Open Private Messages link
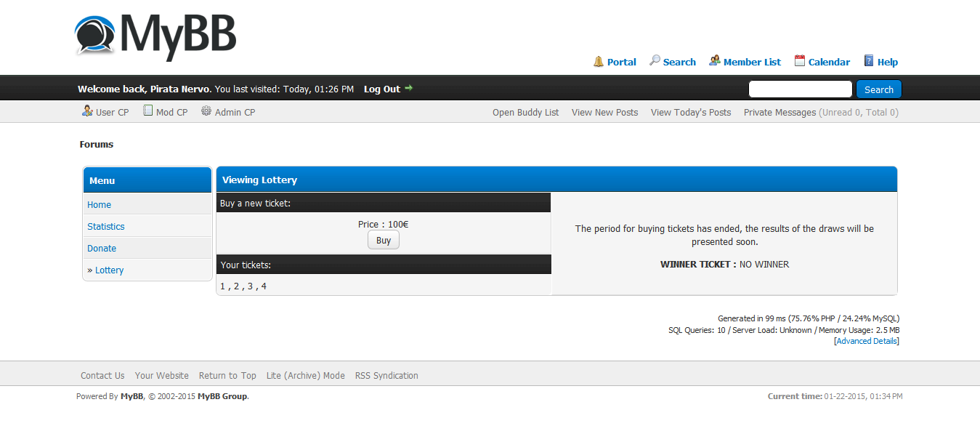 coord(779,113)
